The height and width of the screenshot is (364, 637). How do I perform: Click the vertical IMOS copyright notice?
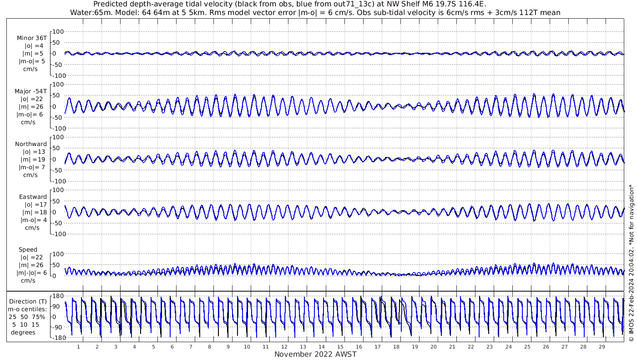631,263
